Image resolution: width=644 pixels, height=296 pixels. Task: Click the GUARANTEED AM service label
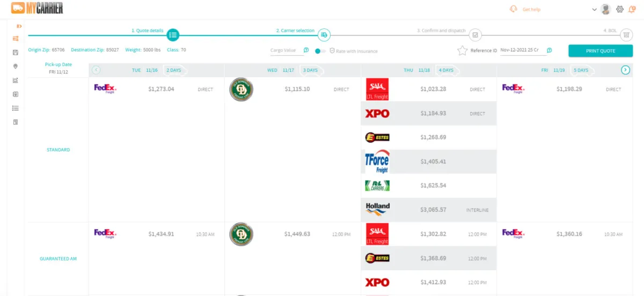(x=58, y=258)
